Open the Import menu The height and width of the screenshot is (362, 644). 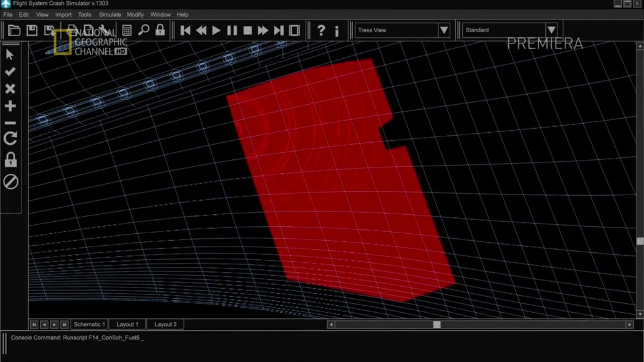(63, 15)
